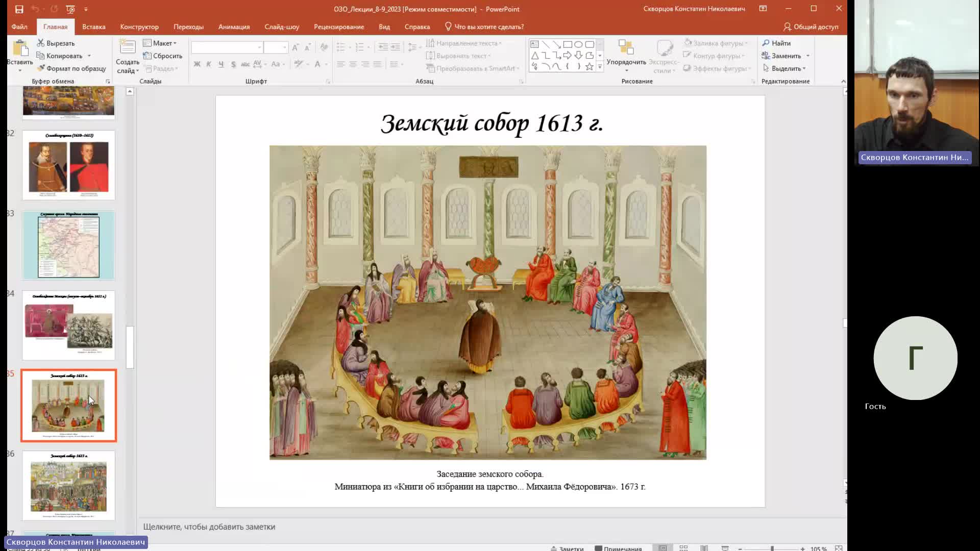Toggle center text alignment
Viewport: 980px width, 551px height.
point(353,64)
